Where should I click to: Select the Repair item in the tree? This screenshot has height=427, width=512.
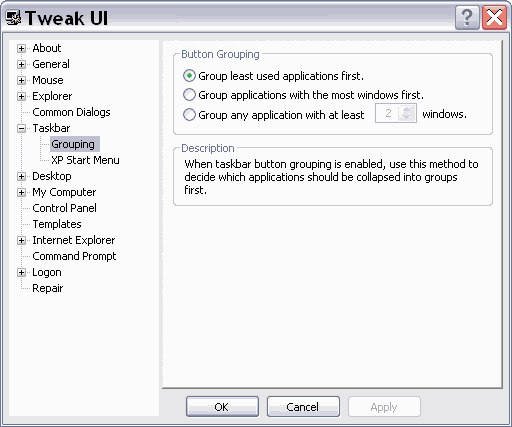pos(48,288)
